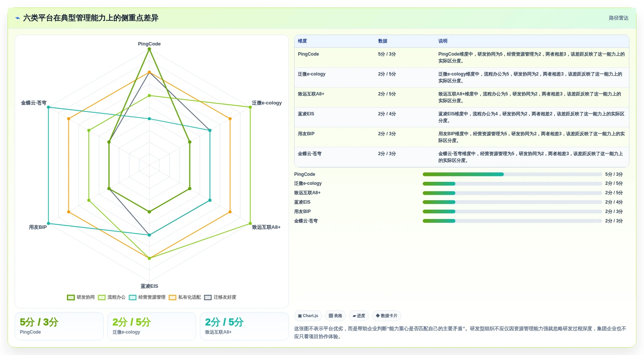644x355 pixels.
Task: Click the 2分 / 4分 table cell
Action: coord(387,114)
